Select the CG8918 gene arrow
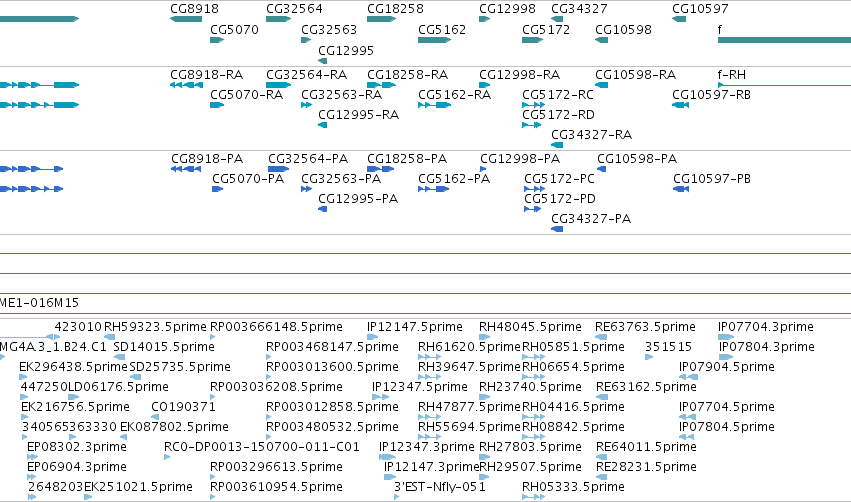The width and height of the screenshot is (851, 502). point(186,19)
